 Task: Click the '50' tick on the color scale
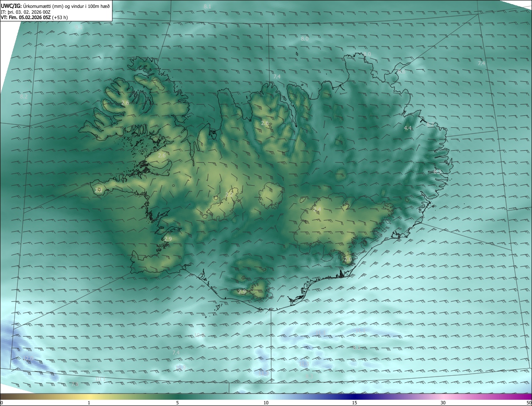click(529, 403)
